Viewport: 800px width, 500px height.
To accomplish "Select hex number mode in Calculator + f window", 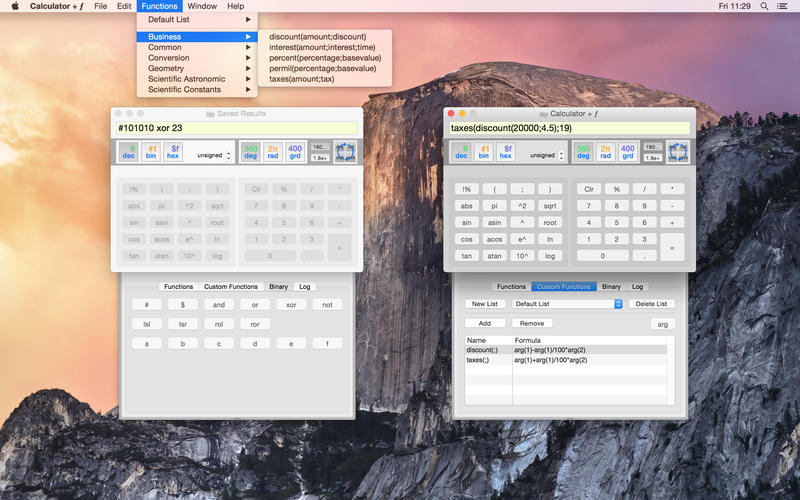I will pos(506,152).
